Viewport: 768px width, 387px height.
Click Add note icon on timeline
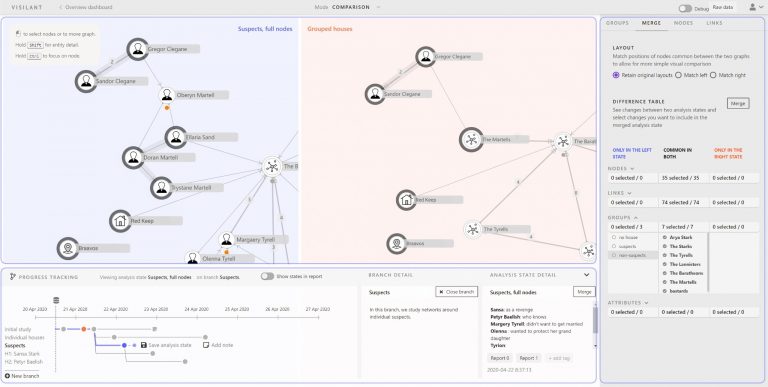tap(206, 345)
